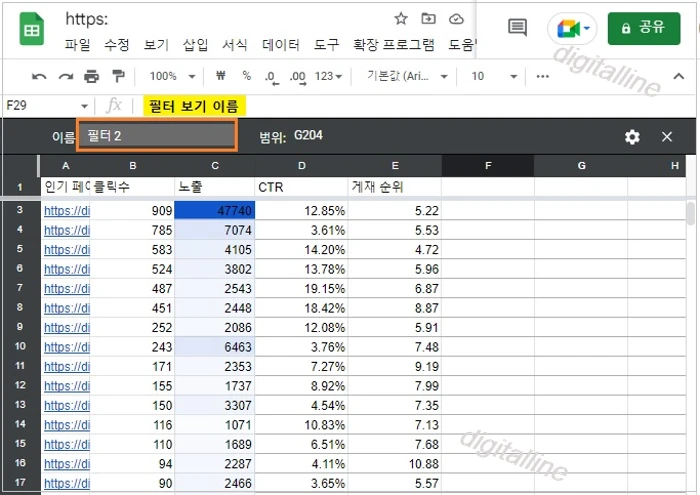Image resolution: width=700 pixels, height=495 pixels.
Task: Open link in row 12
Action: pos(67,386)
